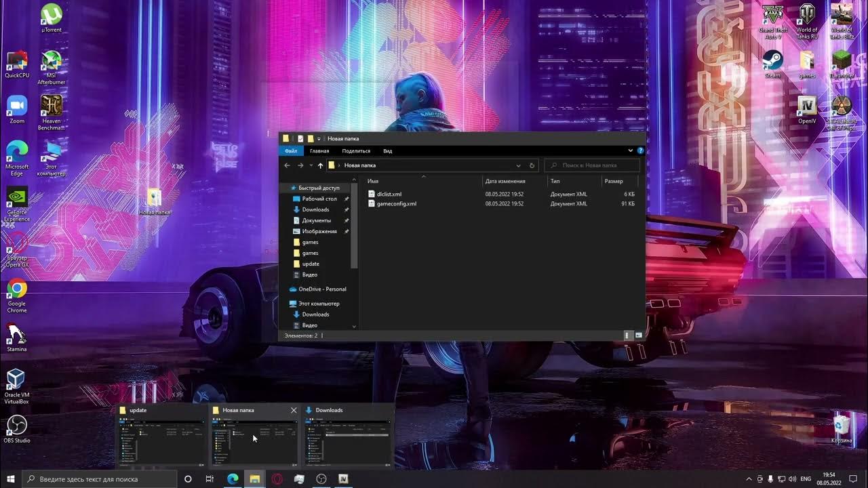Image resolution: width=868 pixels, height=488 pixels.
Task: Select the S.T.A.L.K.E.R. Call of Pripyat icon
Action: click(x=842, y=113)
